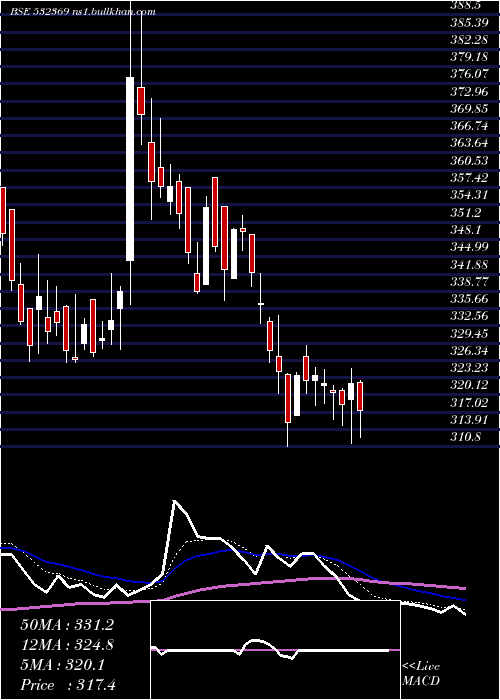Screen dimensions: 500x700
Task: Click the 310.8 price axis label
Action: tap(467, 437)
